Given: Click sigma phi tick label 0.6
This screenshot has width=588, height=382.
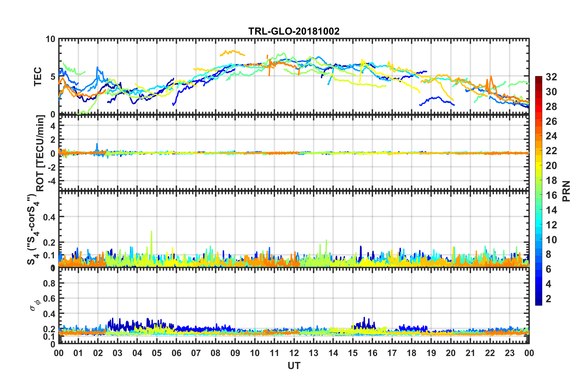Looking at the screenshot, I should pos(49,299).
